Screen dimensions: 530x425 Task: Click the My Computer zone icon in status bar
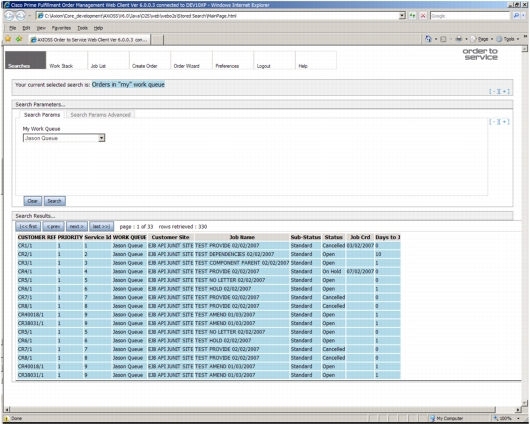click(432, 419)
